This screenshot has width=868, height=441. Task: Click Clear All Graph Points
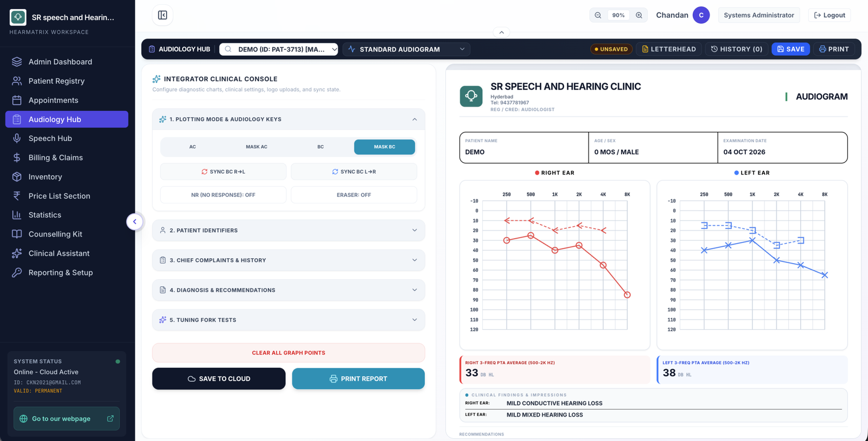pos(289,353)
